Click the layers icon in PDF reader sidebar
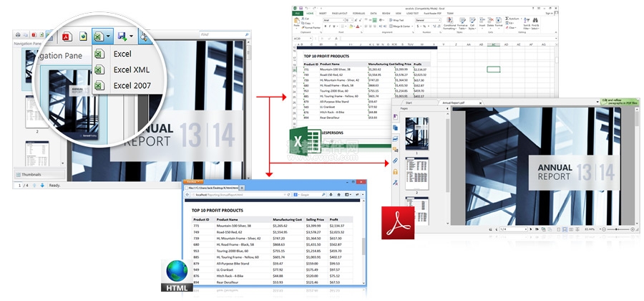The height and width of the screenshot is (301, 644). coord(395,138)
